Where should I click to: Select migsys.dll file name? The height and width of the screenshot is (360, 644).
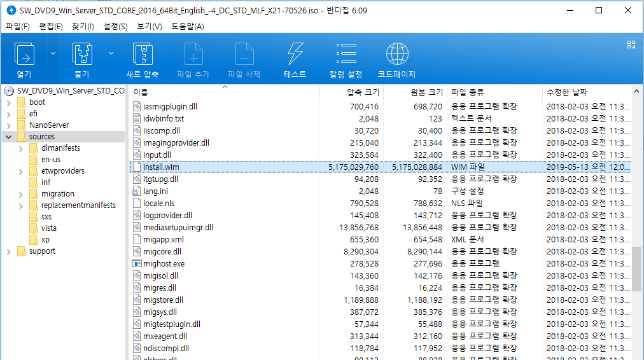tap(160, 312)
